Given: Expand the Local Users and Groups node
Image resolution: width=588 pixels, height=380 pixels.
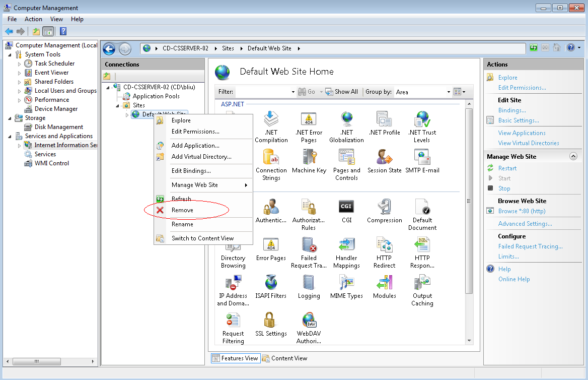Looking at the screenshot, I should (19, 91).
